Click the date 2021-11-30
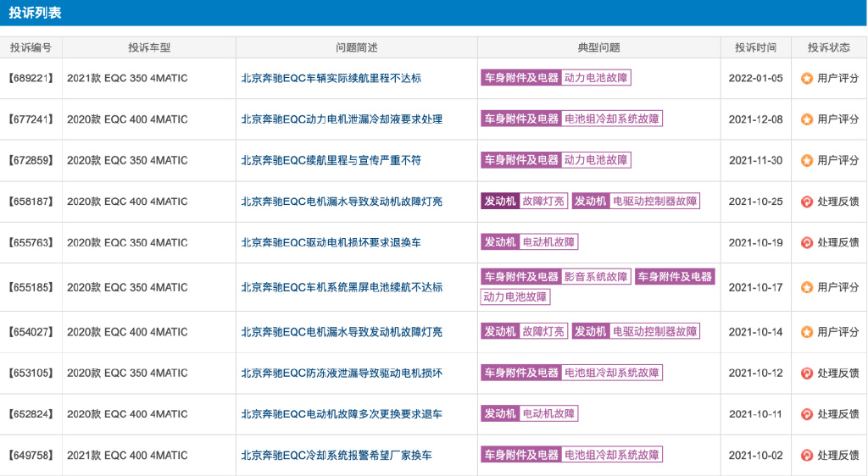The width and height of the screenshot is (868, 476). 755,160
